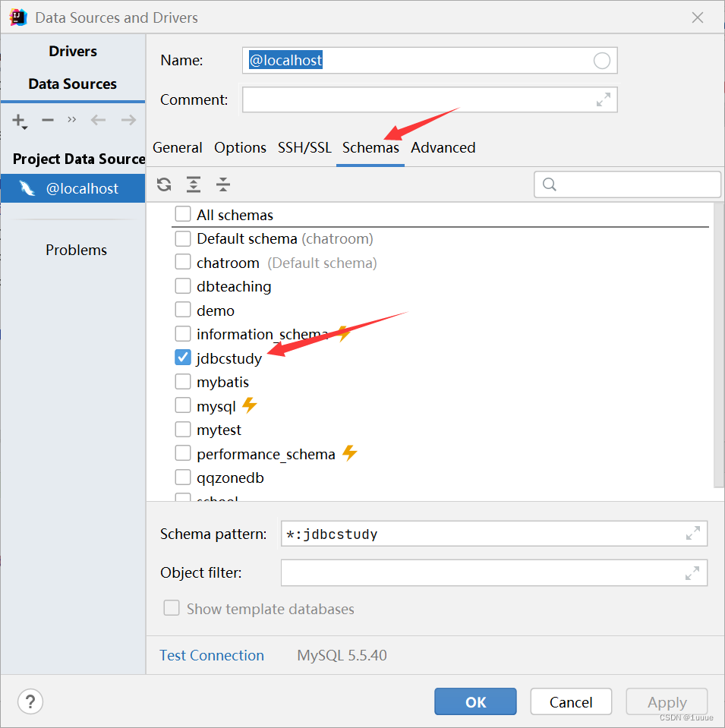Check the All schemas checkbox

pyautogui.click(x=182, y=214)
